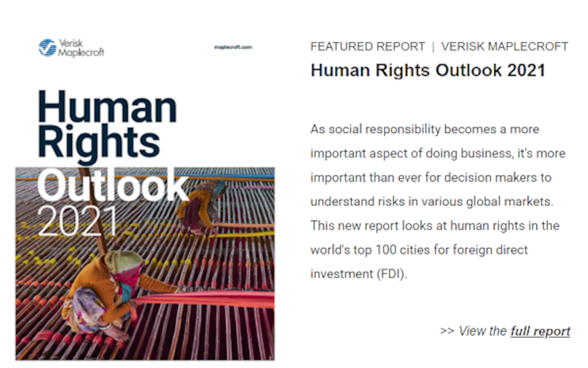
Task: Click the FEATURED REPORT label
Action: [x=368, y=47]
